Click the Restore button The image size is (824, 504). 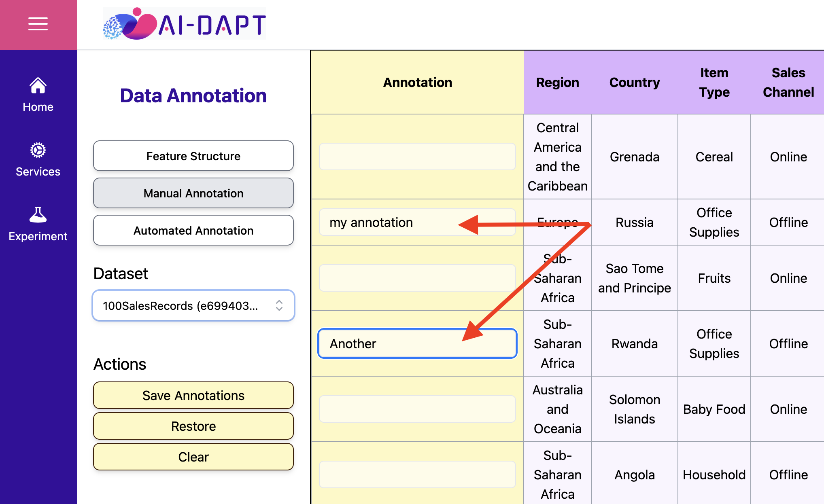[193, 426]
